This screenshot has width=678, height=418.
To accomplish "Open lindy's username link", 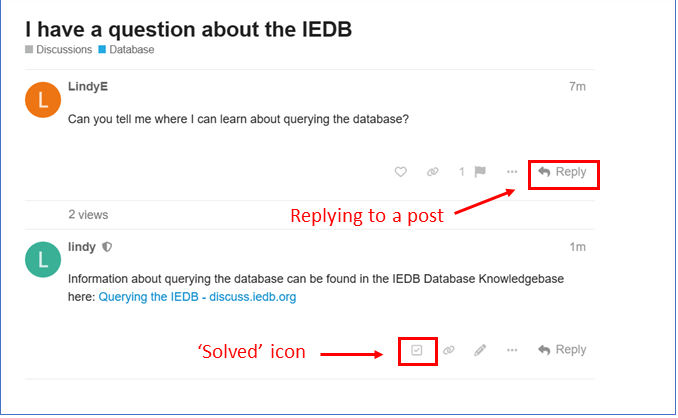I will [82, 247].
